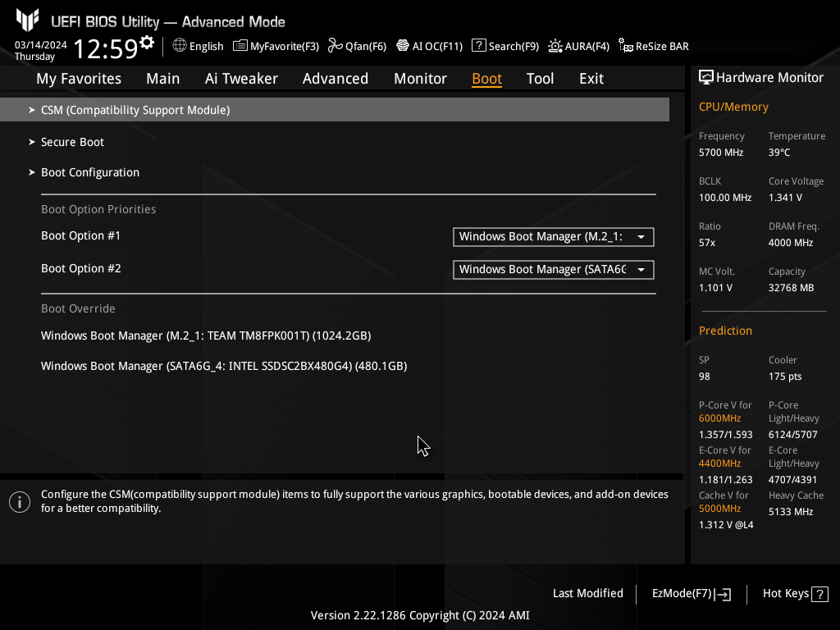
Task: Switch to My Favorites tab
Action: [x=79, y=79]
